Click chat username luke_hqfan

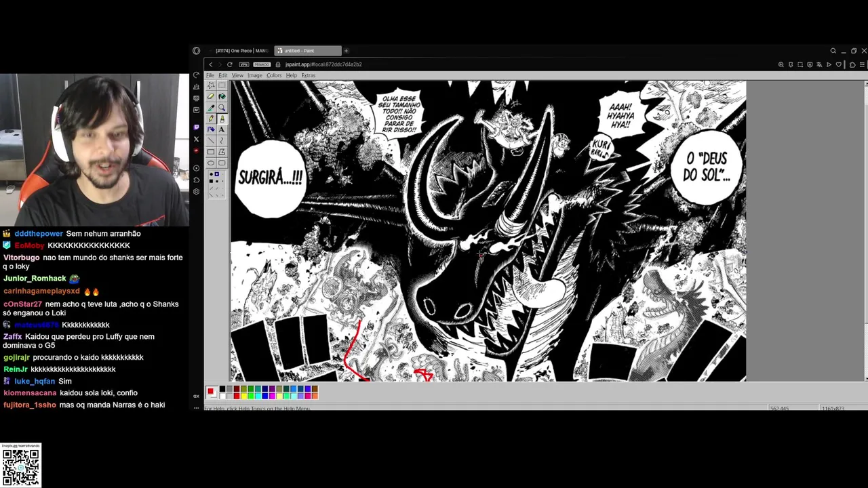(35, 381)
